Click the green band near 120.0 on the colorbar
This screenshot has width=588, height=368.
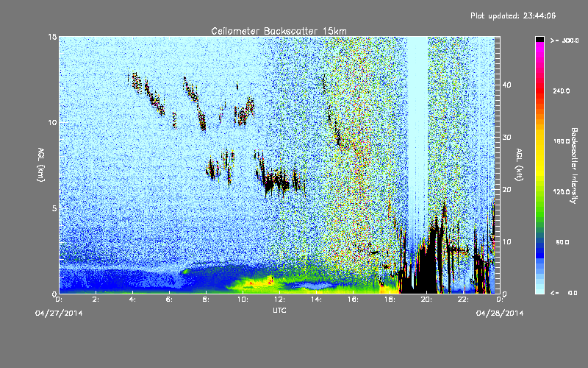pyautogui.click(x=539, y=194)
